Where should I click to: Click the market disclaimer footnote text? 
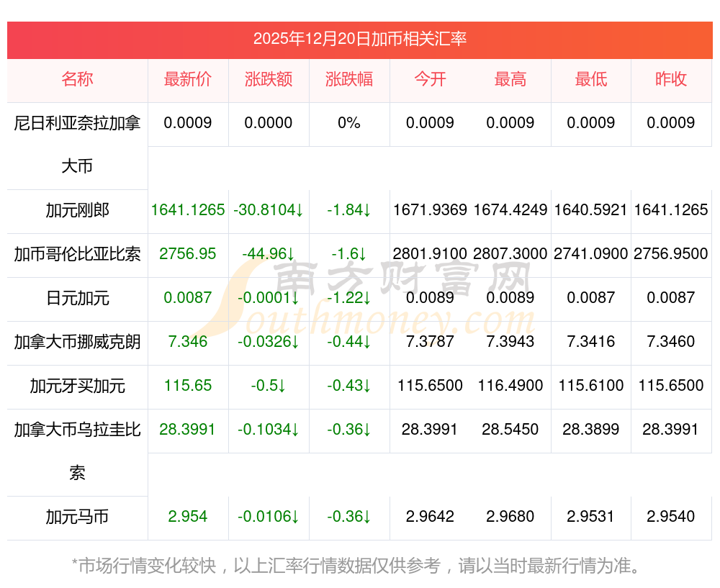(357, 566)
